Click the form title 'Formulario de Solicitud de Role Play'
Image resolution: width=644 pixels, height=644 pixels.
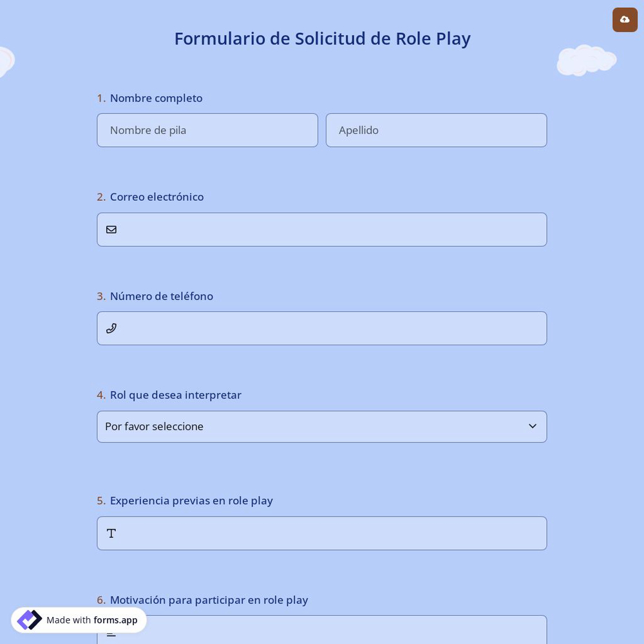[x=322, y=39]
